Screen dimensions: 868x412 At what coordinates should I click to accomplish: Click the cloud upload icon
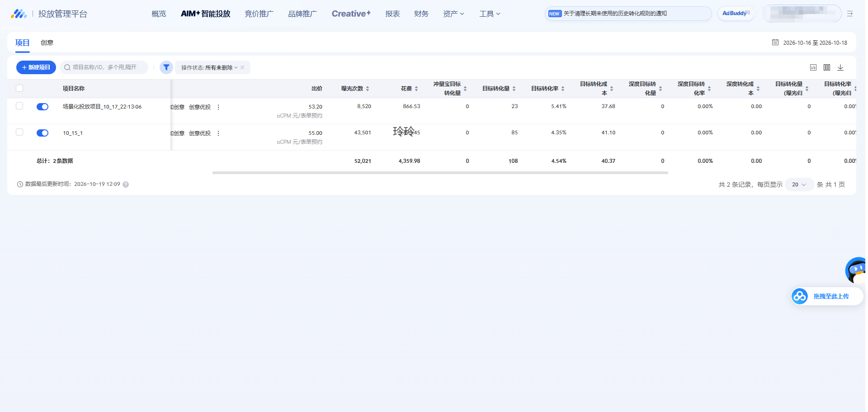point(800,296)
